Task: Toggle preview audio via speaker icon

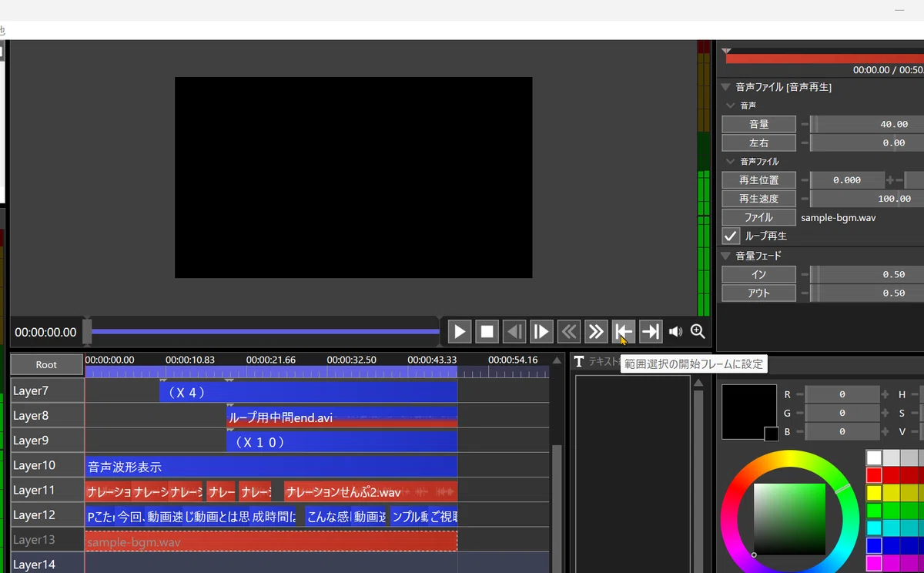Action: (675, 332)
